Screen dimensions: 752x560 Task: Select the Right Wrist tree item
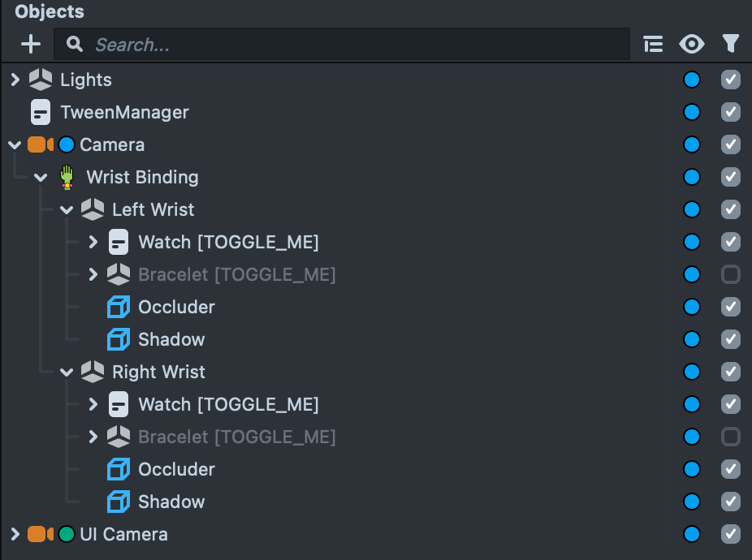point(158,372)
